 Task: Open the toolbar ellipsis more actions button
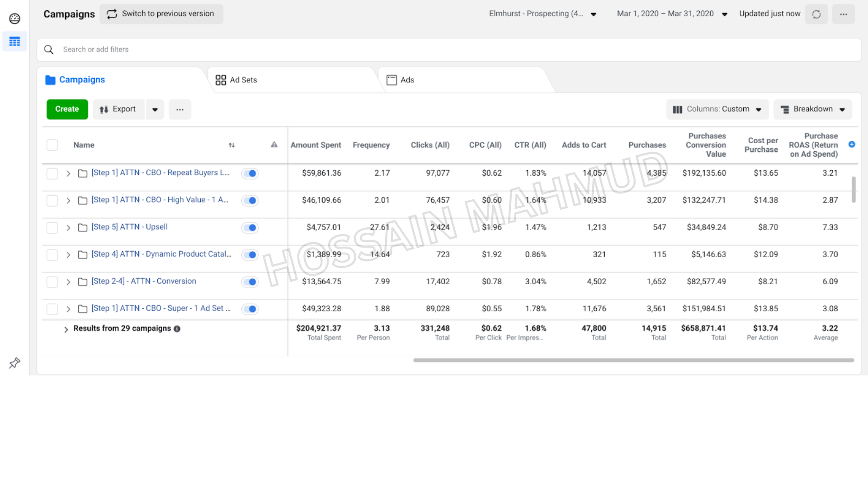(180, 109)
